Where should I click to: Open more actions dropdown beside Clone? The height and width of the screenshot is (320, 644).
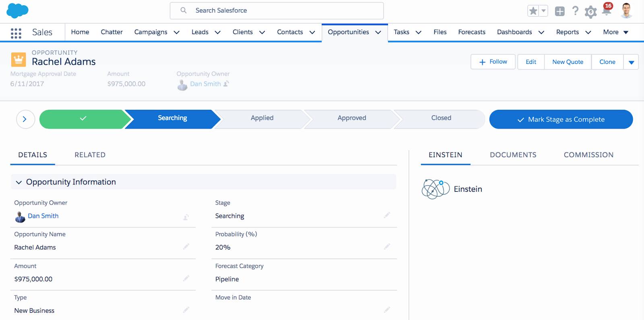pyautogui.click(x=631, y=62)
